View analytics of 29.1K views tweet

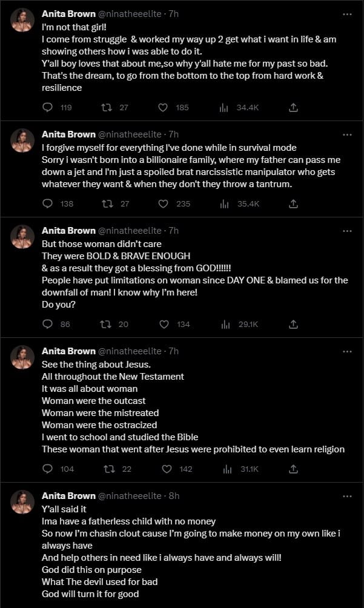point(225,325)
